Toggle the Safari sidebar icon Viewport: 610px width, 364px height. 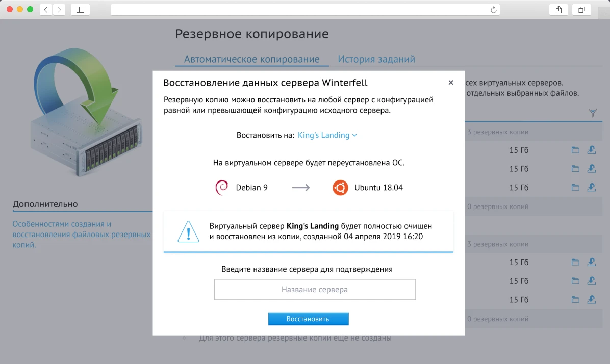(x=80, y=9)
